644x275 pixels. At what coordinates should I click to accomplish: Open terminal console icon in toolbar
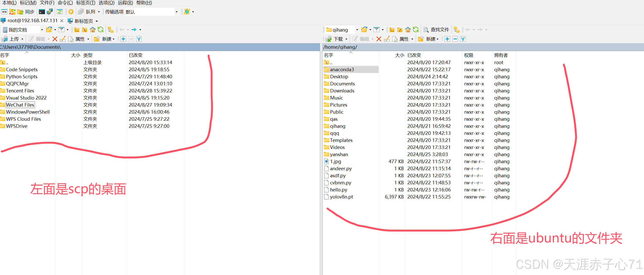pyautogui.click(x=42, y=12)
